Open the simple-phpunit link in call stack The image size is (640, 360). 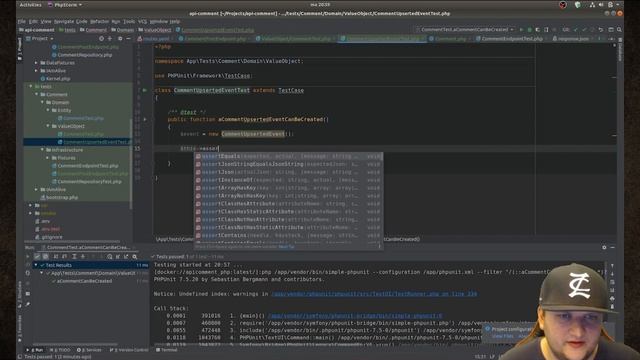pyautogui.click(x=355, y=316)
